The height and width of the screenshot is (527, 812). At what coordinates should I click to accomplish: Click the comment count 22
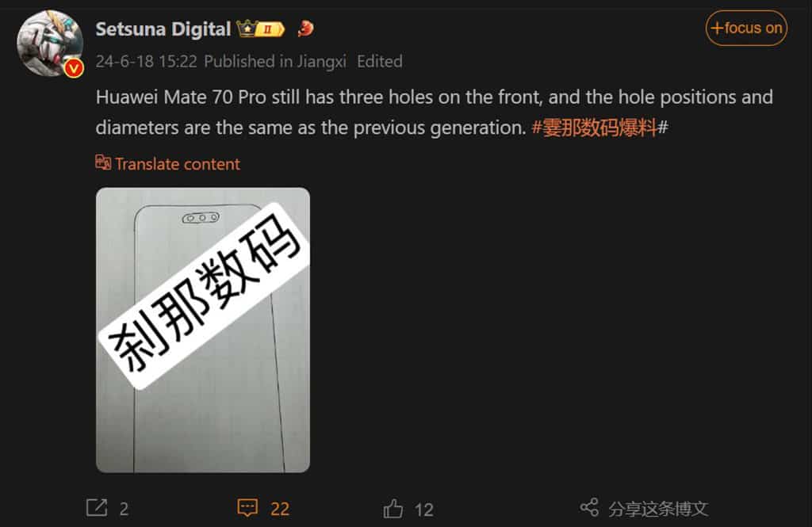click(280, 510)
